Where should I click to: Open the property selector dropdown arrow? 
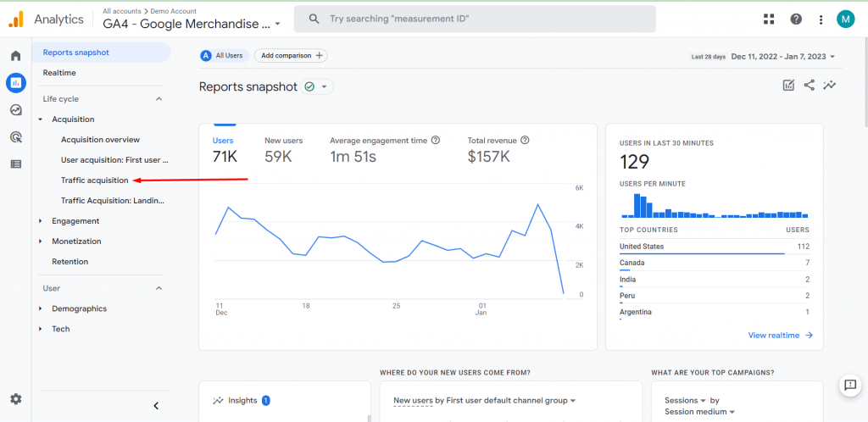click(277, 25)
